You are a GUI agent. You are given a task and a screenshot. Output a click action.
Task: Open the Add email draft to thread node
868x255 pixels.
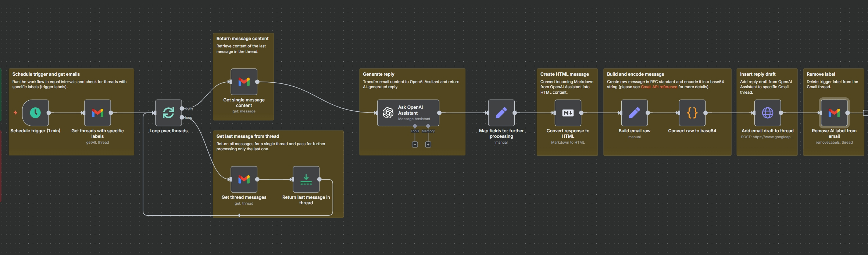point(767,113)
